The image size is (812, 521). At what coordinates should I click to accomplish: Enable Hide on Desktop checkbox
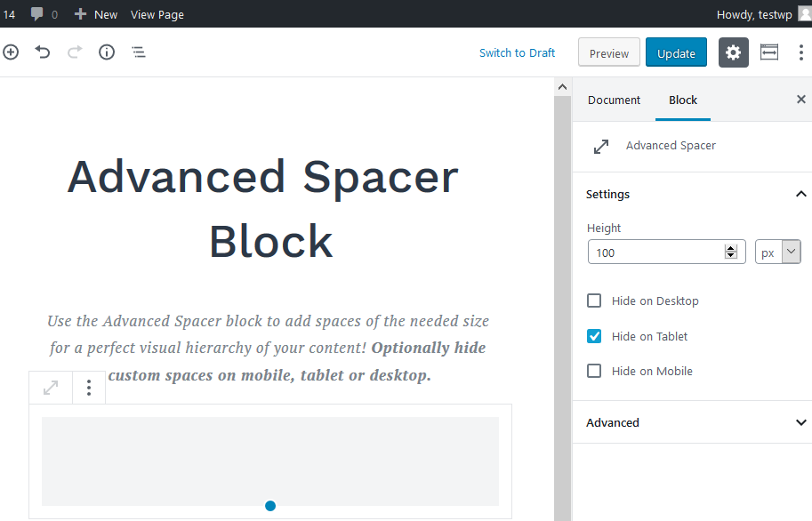tap(594, 301)
